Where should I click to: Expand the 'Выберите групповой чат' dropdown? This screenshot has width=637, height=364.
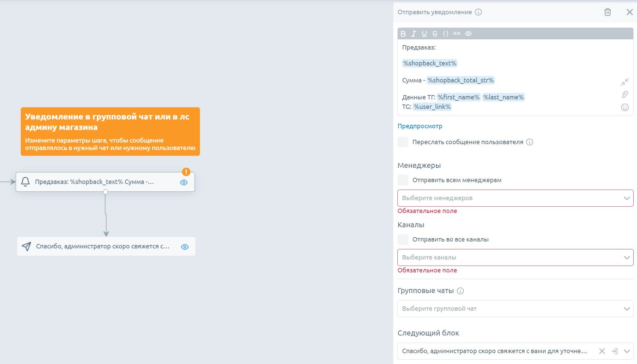(x=515, y=309)
